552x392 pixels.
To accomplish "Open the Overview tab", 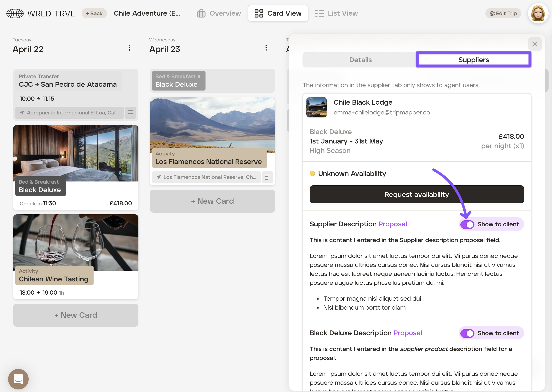I will [219, 13].
